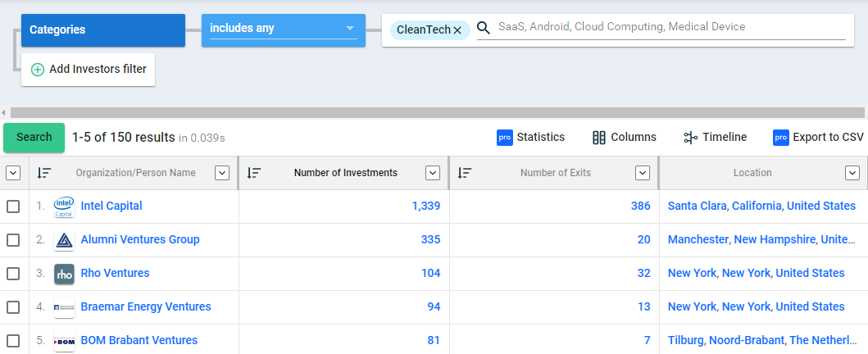Click Alumni Ventures Group's 335 investments value
The height and width of the screenshot is (354, 868).
(x=430, y=239)
